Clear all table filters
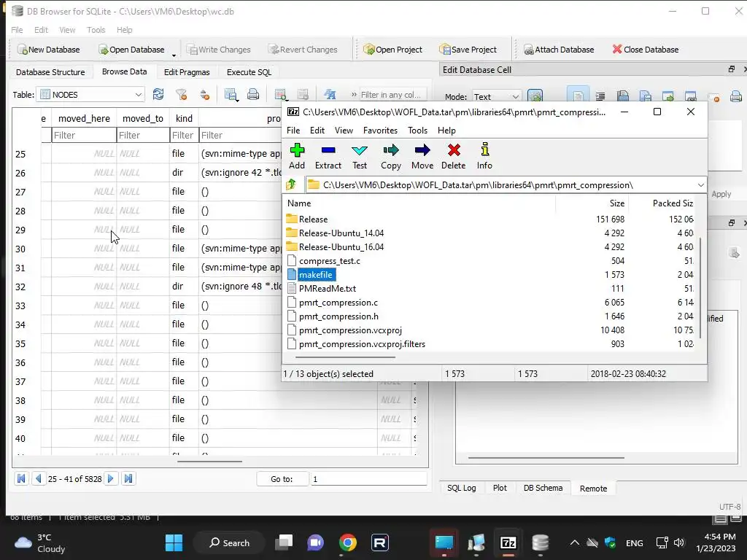 181,94
